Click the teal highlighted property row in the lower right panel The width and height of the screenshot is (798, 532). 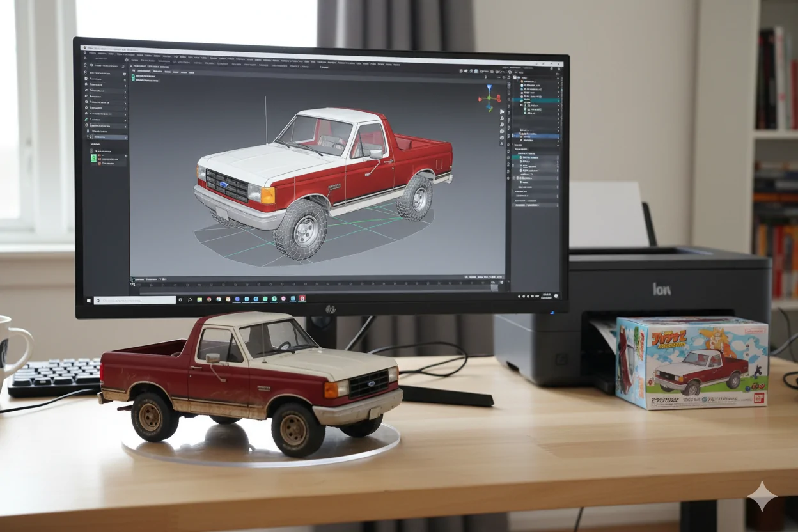click(536, 157)
